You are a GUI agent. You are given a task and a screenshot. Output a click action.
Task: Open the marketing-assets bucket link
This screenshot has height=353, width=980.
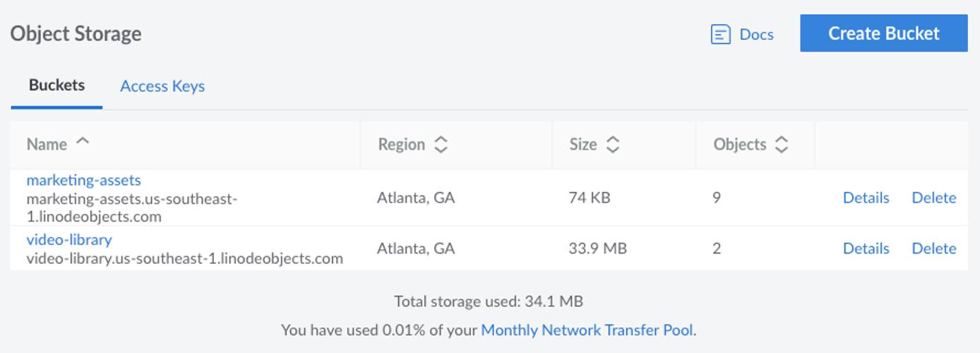pos(83,180)
